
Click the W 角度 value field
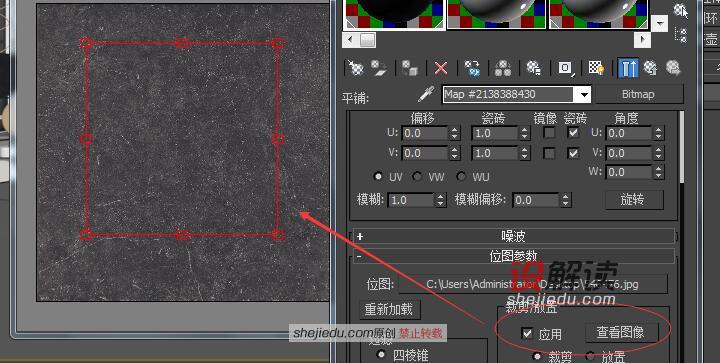click(630, 173)
